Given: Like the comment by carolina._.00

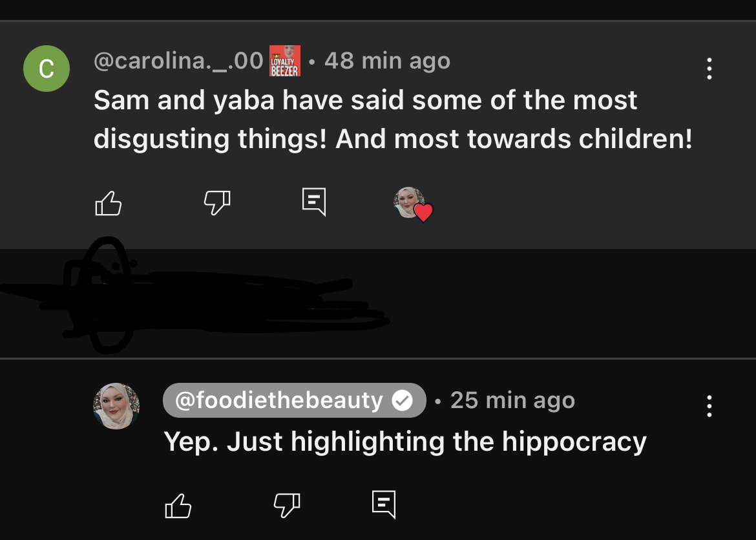Looking at the screenshot, I should pyautogui.click(x=109, y=203).
